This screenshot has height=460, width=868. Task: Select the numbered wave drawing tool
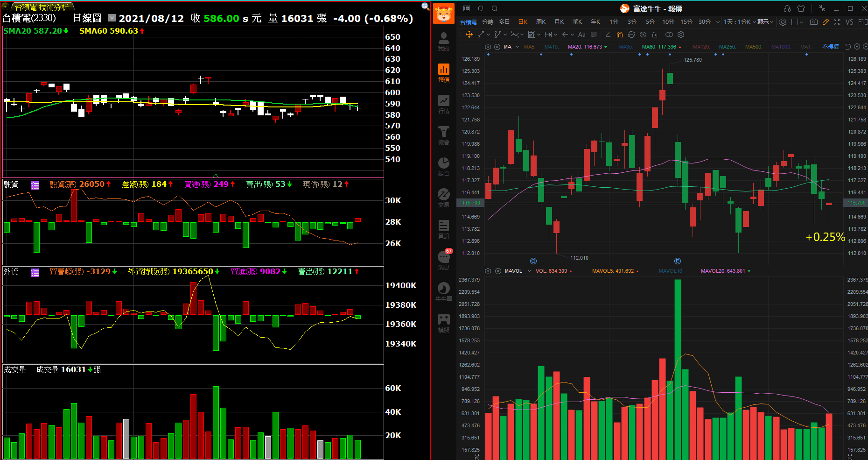(x=514, y=35)
